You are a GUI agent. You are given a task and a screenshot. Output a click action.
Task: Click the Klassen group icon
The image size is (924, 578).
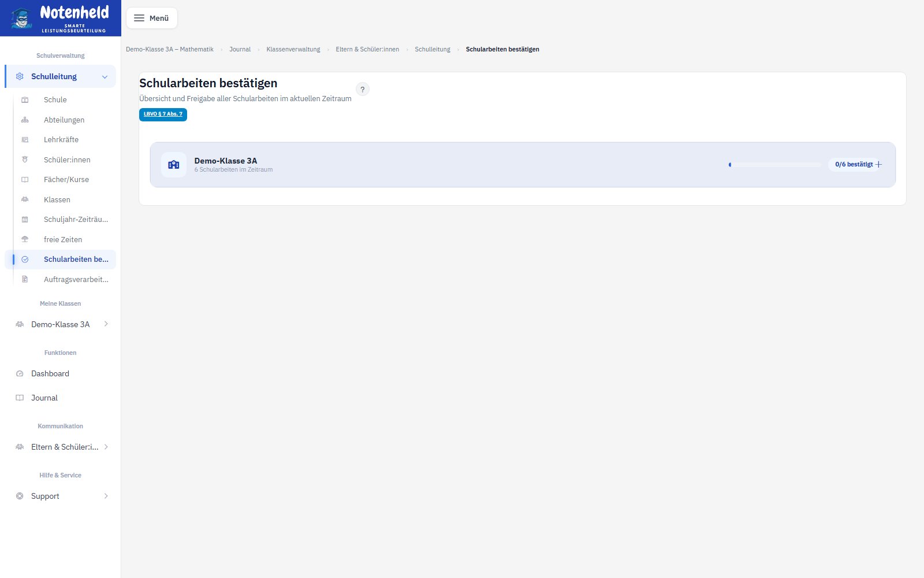click(25, 199)
